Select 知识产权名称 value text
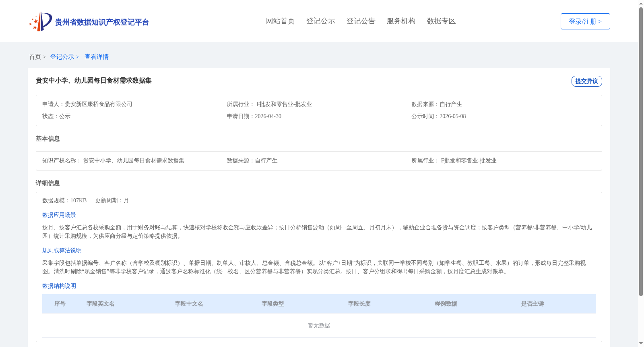The height and width of the screenshot is (347, 644). (x=134, y=160)
